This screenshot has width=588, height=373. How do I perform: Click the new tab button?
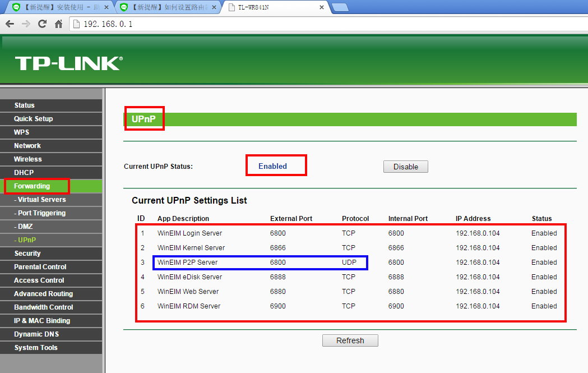[340, 7]
